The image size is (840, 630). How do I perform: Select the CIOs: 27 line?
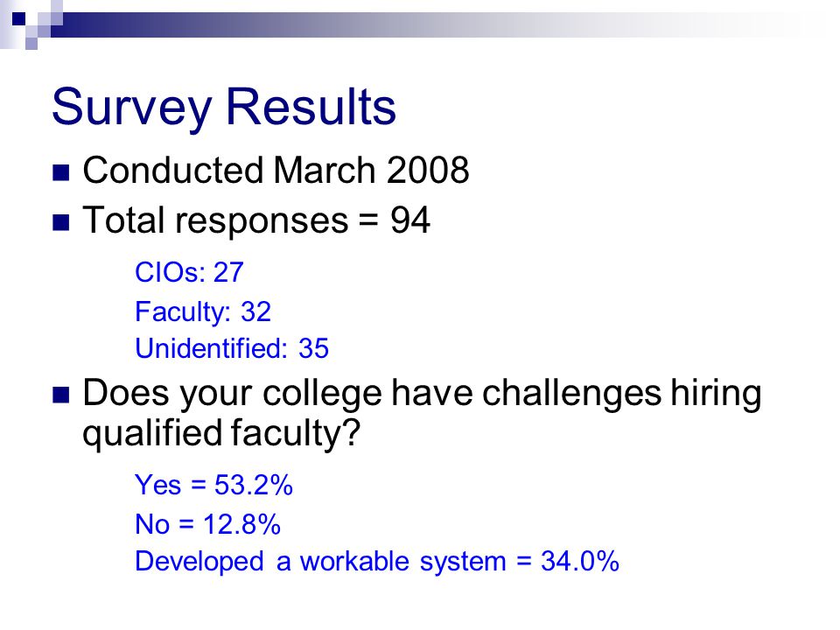coord(189,272)
